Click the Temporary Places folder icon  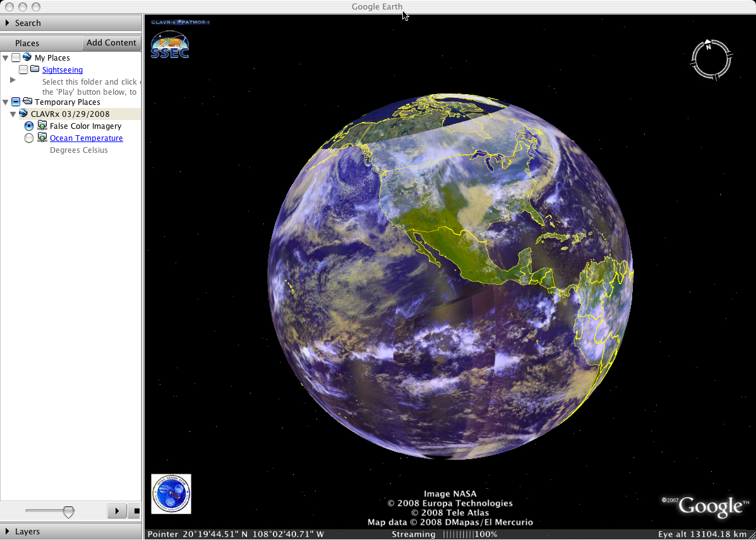pyautogui.click(x=28, y=102)
